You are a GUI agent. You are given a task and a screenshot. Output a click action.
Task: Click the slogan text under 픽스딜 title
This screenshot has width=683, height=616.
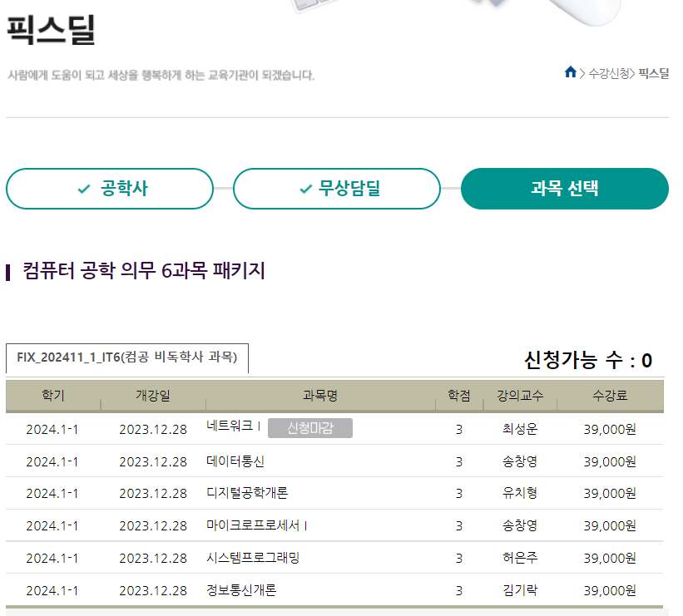click(x=161, y=76)
